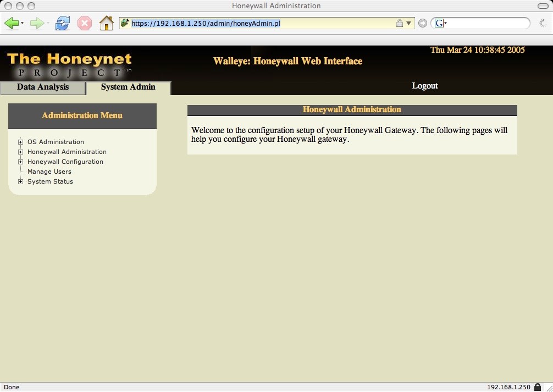This screenshot has width=553, height=392.
Task: Click the window resize grip icon
Action: coord(549,388)
